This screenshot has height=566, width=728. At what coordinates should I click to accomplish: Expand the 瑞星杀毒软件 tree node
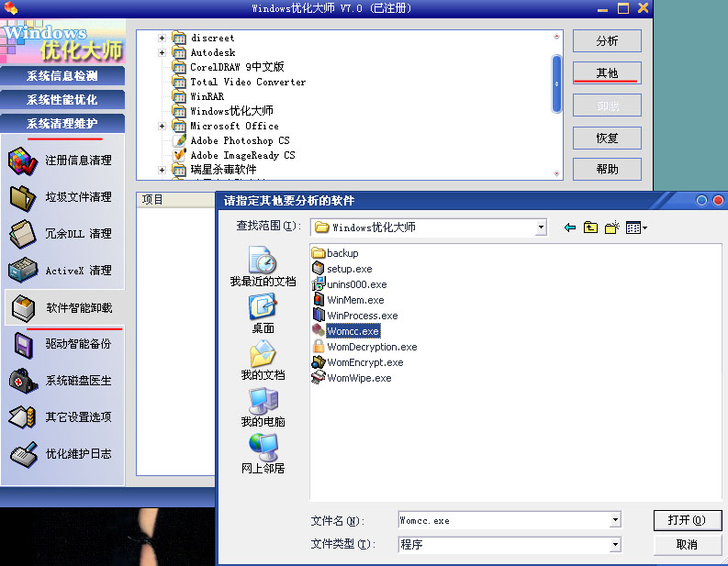coord(162,170)
